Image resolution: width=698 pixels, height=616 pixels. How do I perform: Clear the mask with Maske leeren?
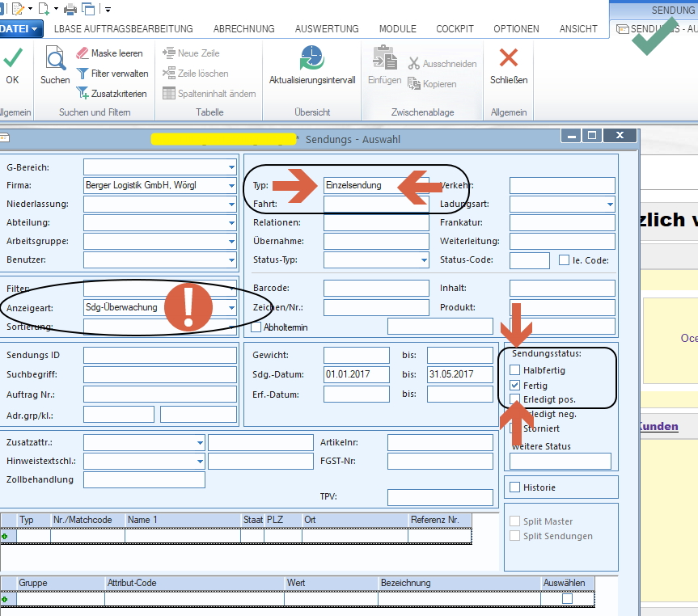point(109,53)
